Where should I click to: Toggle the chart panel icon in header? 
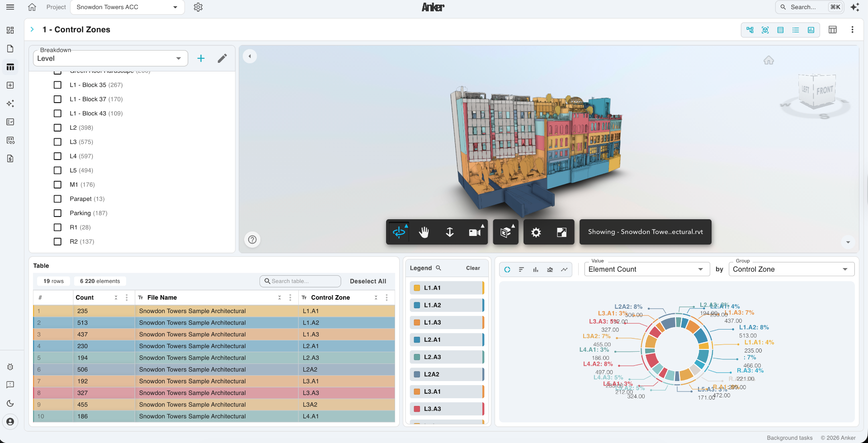coord(811,30)
